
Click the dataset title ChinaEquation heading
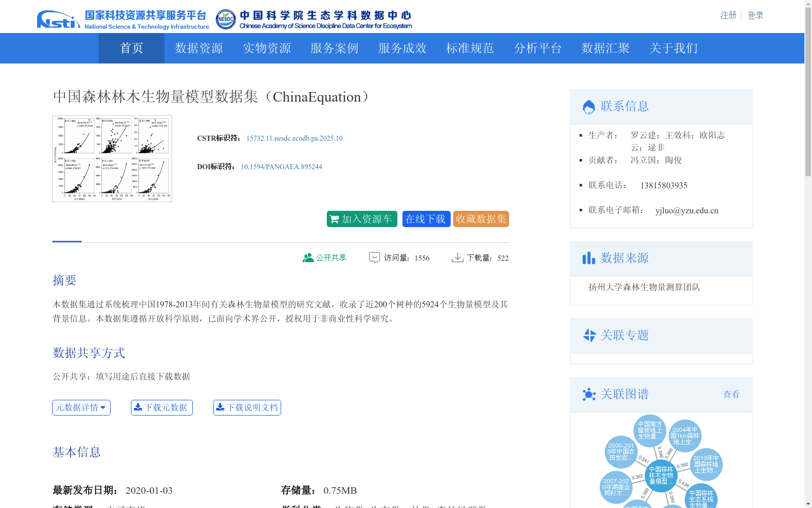pyautogui.click(x=213, y=97)
